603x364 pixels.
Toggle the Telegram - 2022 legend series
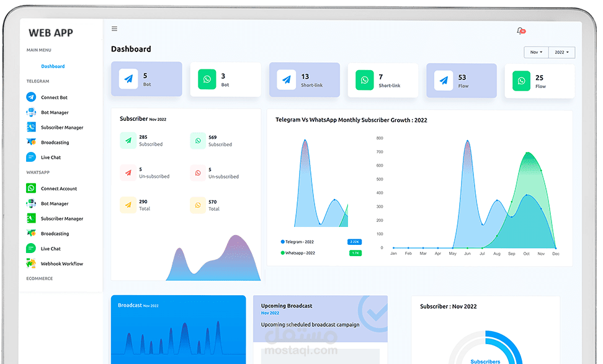[x=297, y=242]
